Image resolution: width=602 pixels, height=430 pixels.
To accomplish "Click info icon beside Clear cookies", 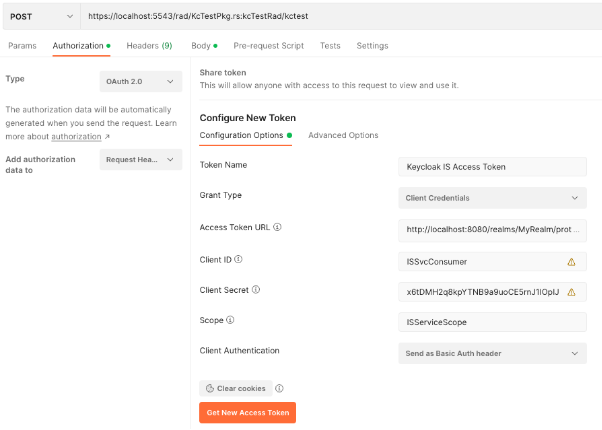I will tap(280, 388).
